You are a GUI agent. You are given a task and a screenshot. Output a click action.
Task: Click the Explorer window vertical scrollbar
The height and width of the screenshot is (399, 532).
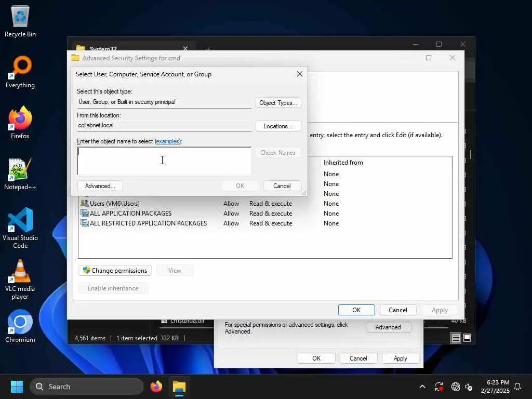click(x=471, y=154)
